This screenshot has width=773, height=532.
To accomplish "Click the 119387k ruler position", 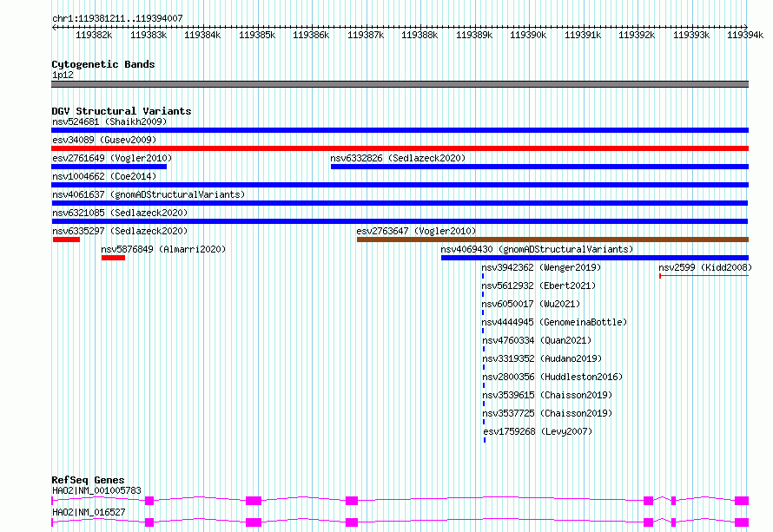I will click(x=366, y=35).
